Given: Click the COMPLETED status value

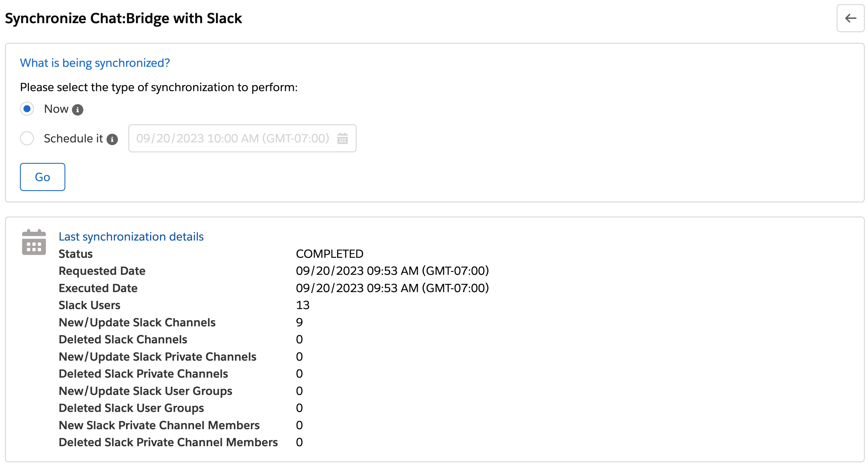Looking at the screenshot, I should [330, 254].
